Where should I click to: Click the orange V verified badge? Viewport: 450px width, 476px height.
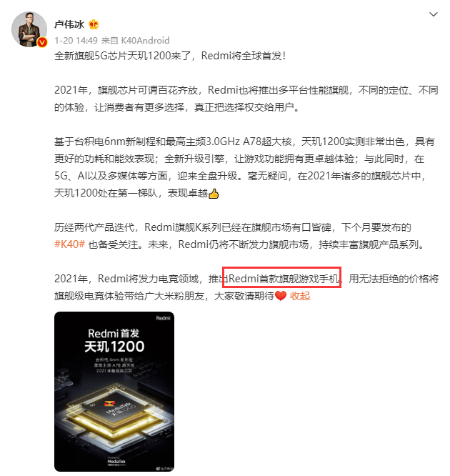(x=42, y=42)
